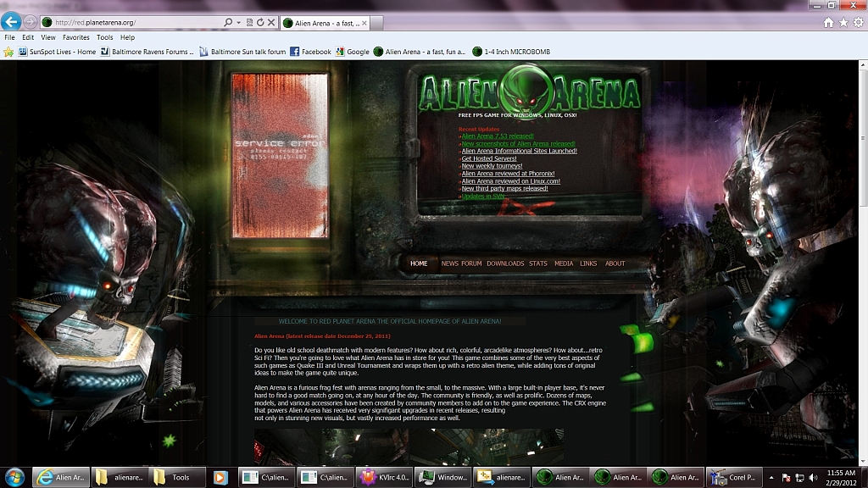
Task: Click the Alien Arena alien head logo
Action: (526, 91)
